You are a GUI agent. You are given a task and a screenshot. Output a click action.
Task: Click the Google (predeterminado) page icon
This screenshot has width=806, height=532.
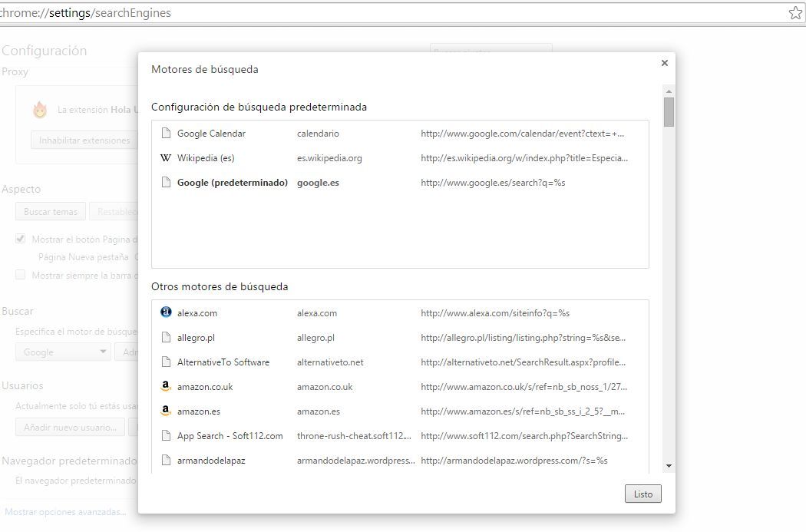click(166, 183)
